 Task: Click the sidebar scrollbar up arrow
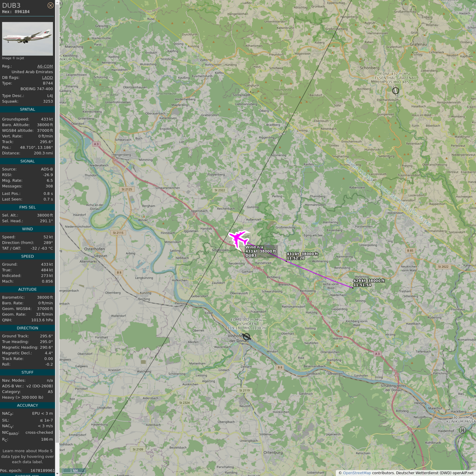pyautogui.click(x=57, y=2)
